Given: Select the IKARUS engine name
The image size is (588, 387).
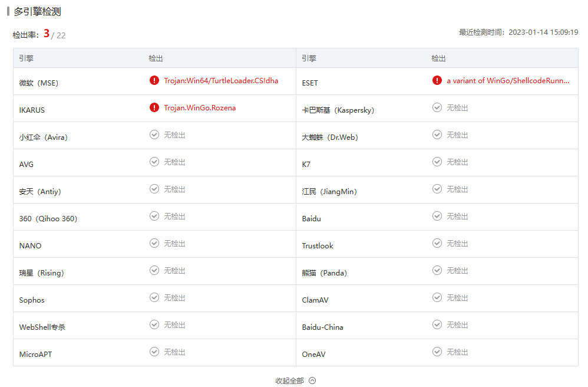Looking at the screenshot, I should coord(32,110).
